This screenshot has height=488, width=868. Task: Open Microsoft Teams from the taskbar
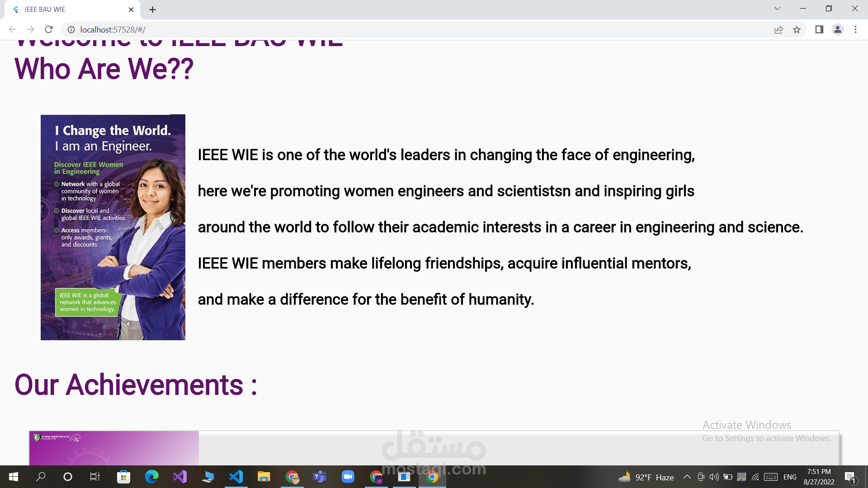click(x=320, y=477)
